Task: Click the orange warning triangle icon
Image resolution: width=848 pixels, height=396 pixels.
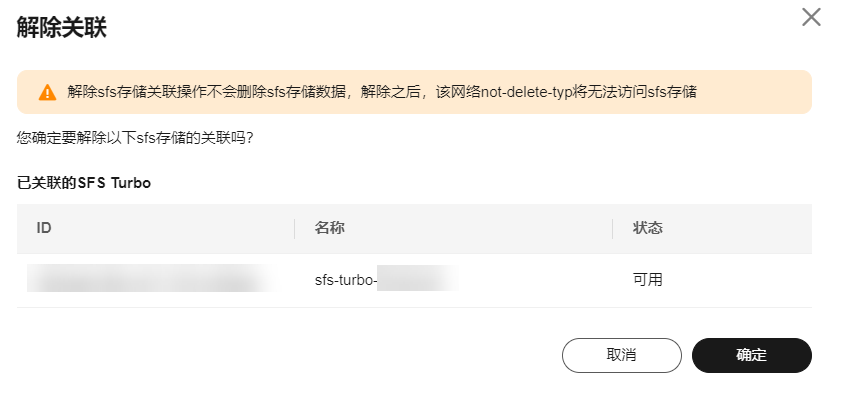Action: tap(48, 92)
